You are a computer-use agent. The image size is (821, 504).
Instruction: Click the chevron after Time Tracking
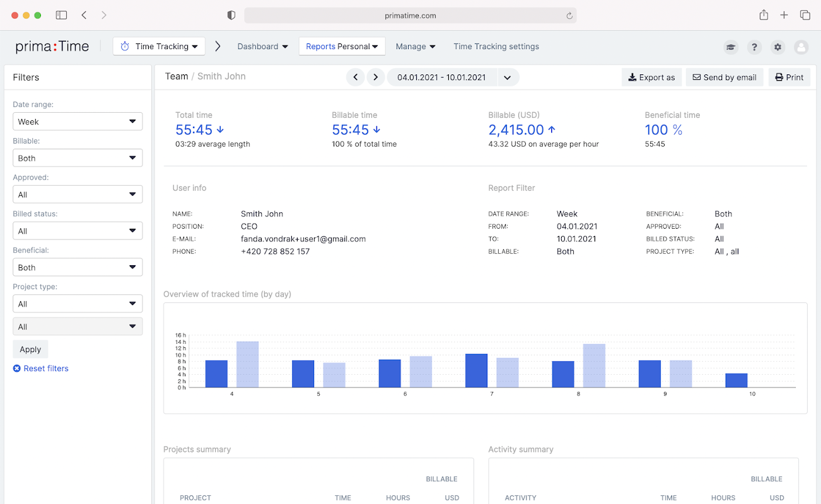218,46
